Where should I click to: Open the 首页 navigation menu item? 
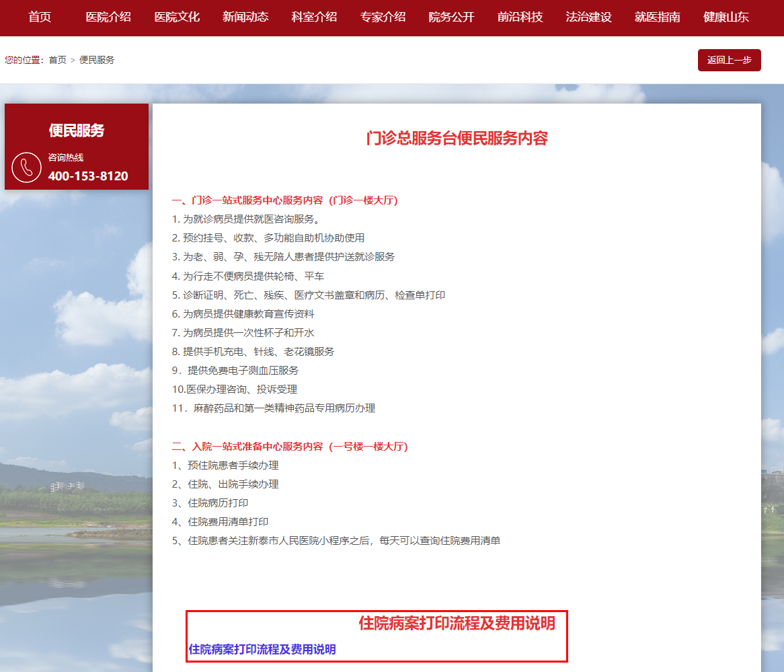tap(40, 17)
